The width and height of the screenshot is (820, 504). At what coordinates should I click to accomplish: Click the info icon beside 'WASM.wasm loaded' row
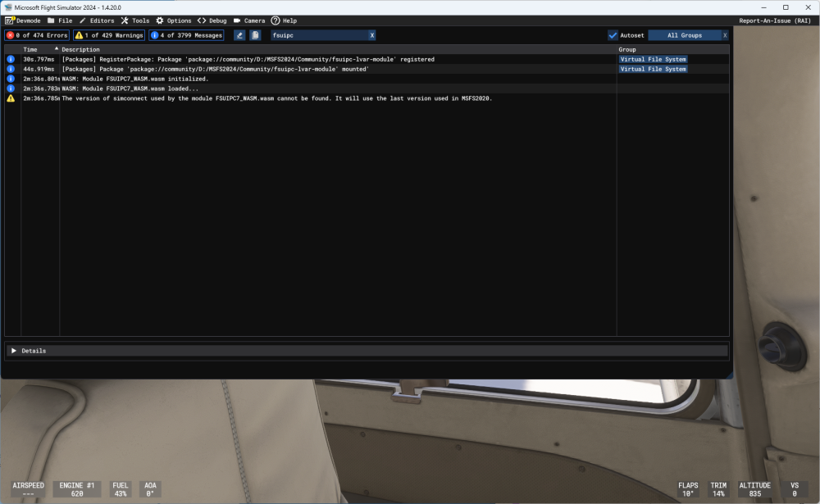[11, 89]
